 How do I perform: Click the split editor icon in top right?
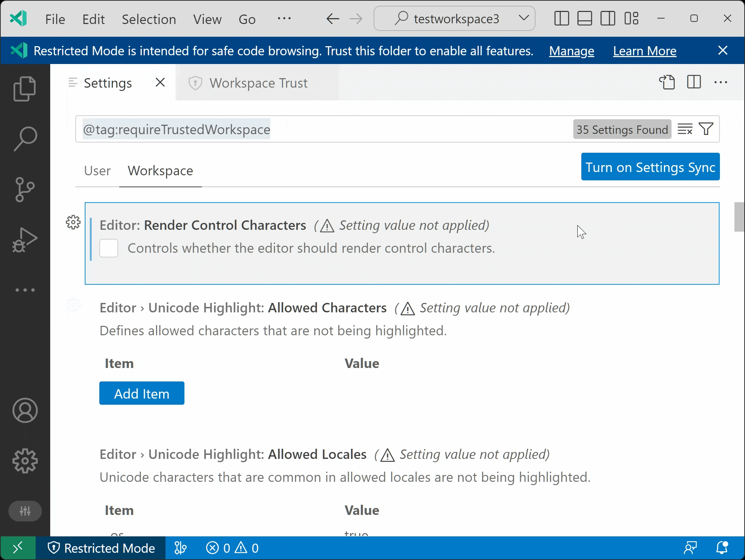[693, 82]
